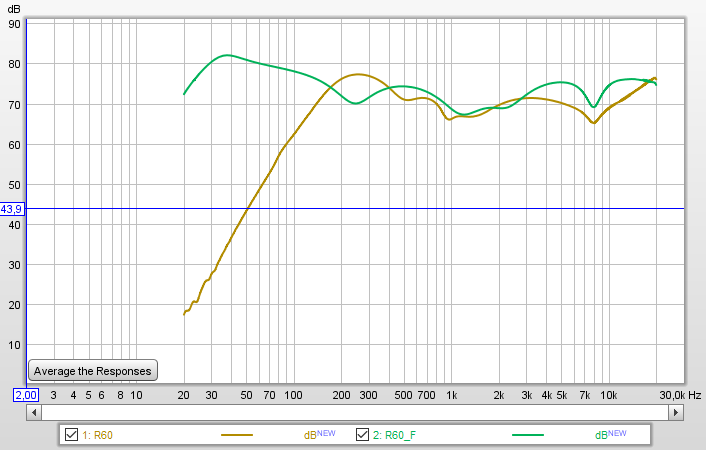Click the '90' dB axis label
The width and height of the screenshot is (706, 450).
(x=14, y=24)
